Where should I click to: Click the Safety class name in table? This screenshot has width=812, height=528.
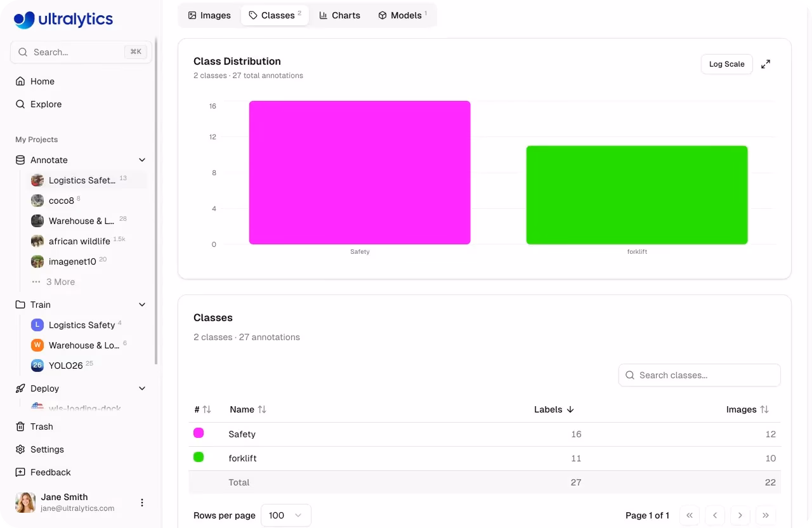[x=242, y=434]
